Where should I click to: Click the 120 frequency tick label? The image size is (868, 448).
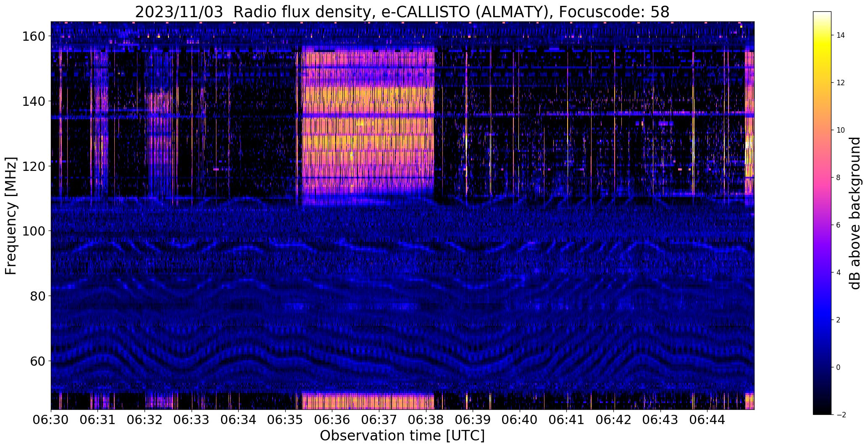[34, 166]
